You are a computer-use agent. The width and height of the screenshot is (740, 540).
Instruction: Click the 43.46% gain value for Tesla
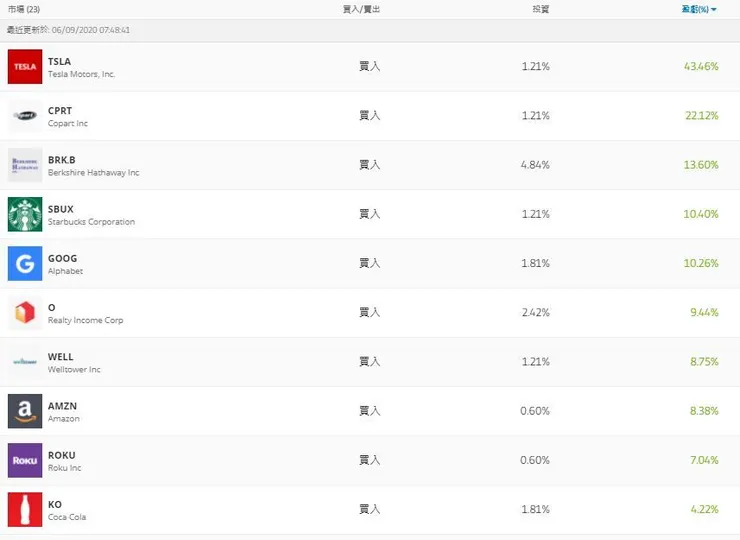pos(701,67)
